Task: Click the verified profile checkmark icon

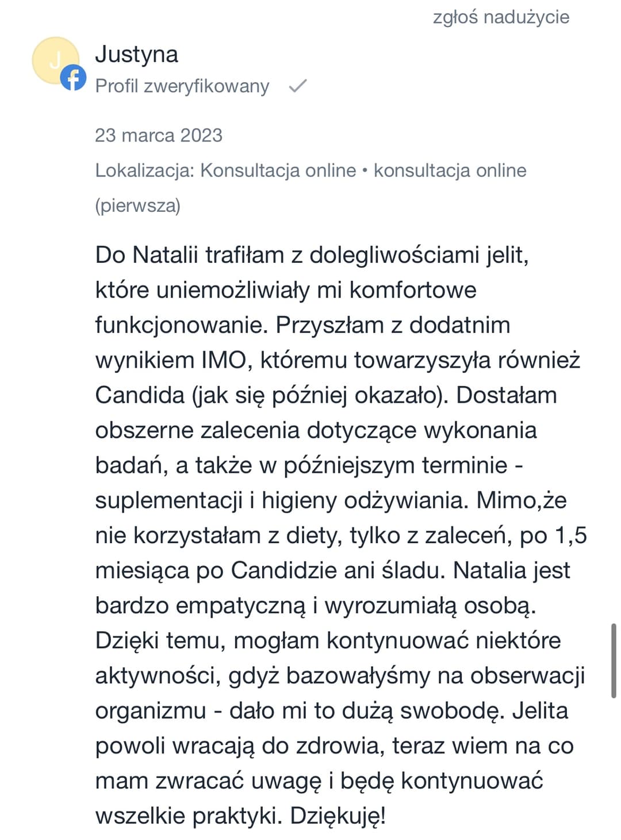Action: [297, 86]
